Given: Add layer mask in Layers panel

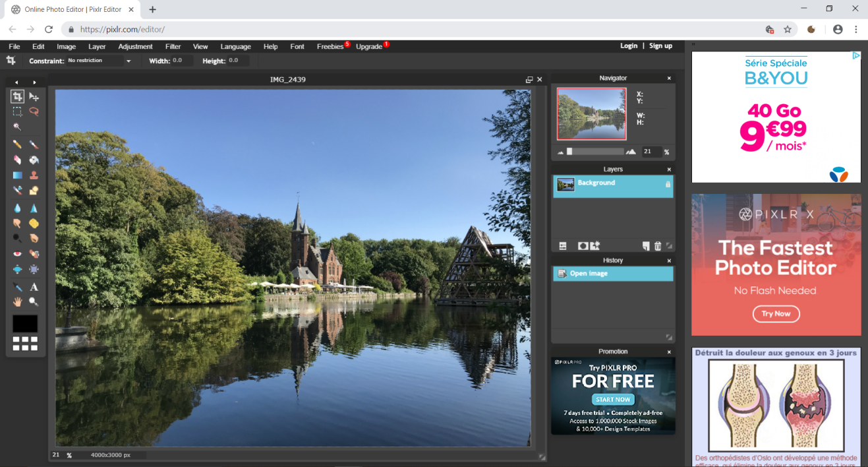Looking at the screenshot, I should 583,246.
